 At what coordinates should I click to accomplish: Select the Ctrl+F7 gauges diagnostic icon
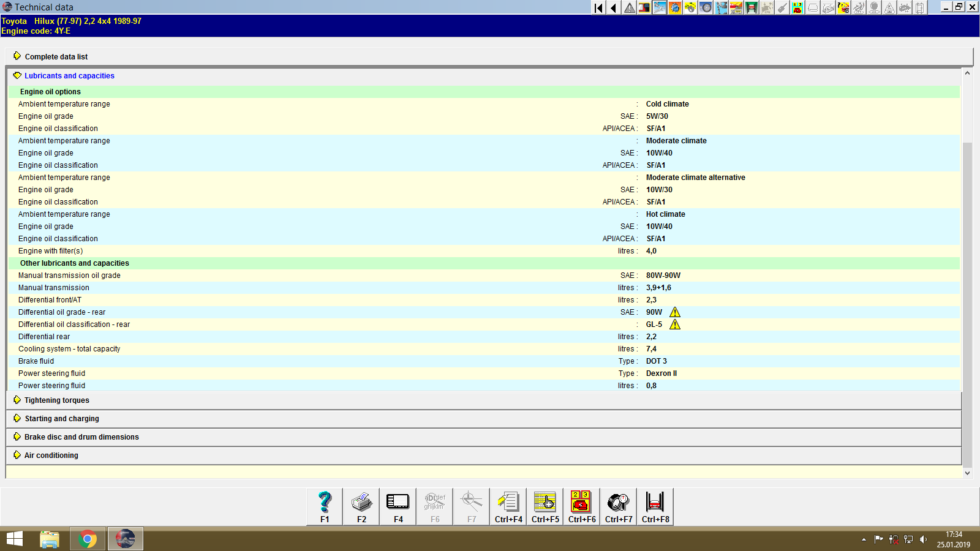[x=618, y=506]
